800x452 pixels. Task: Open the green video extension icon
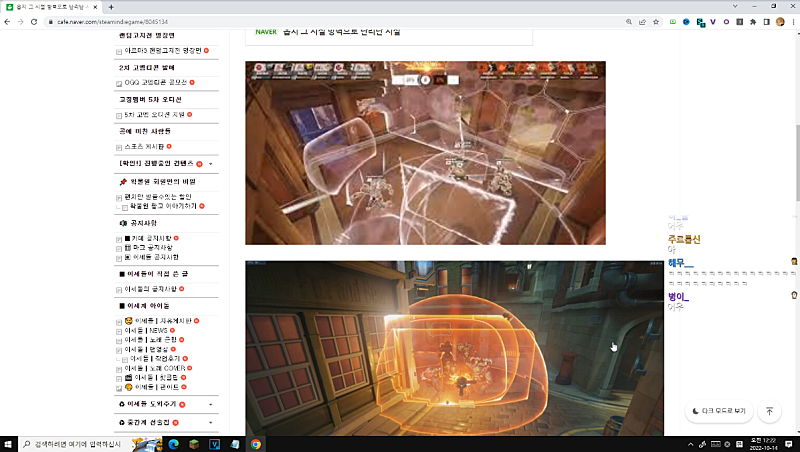click(673, 22)
